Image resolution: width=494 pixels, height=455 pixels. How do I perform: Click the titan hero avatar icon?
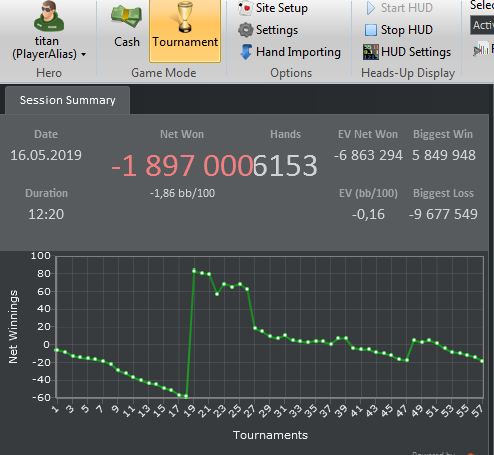[49, 17]
